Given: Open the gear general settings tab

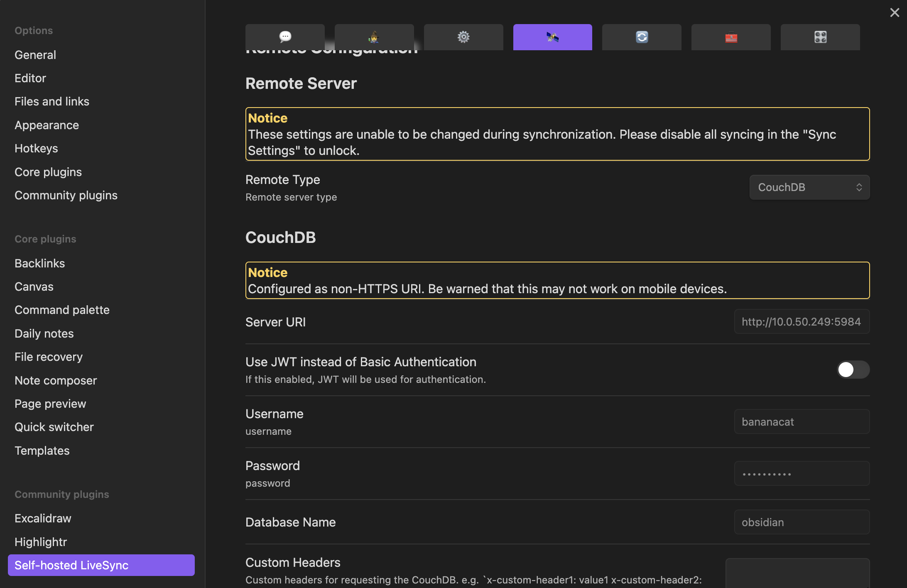Looking at the screenshot, I should coord(463,37).
